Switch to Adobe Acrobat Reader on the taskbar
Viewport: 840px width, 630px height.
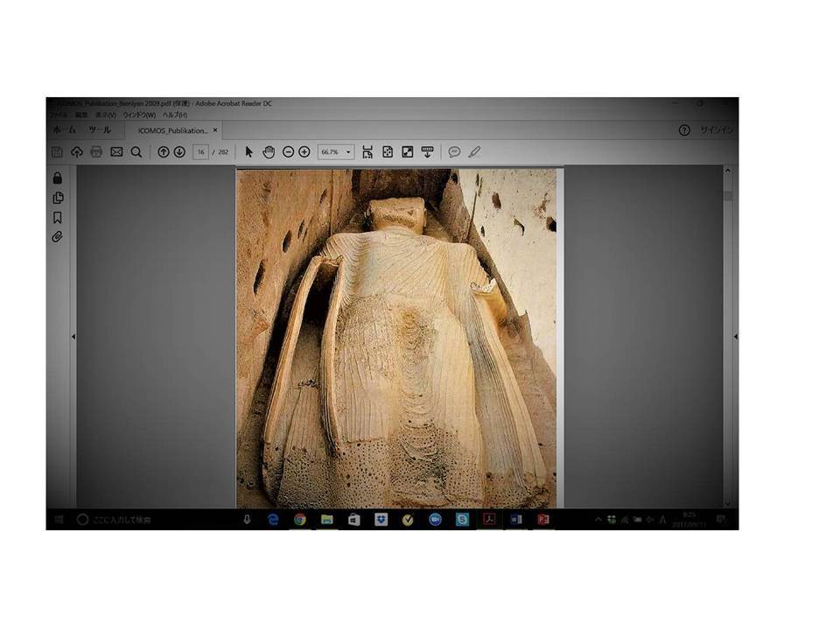[x=489, y=520]
